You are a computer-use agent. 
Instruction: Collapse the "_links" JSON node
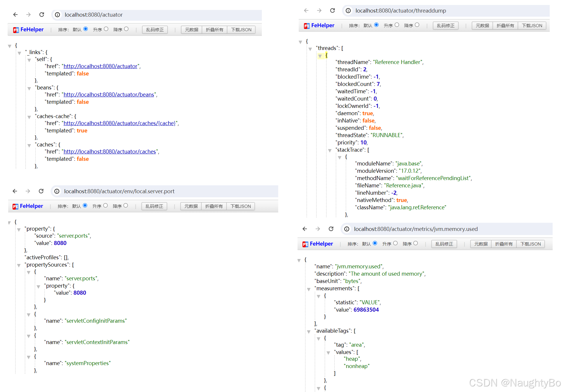pyautogui.click(x=19, y=53)
